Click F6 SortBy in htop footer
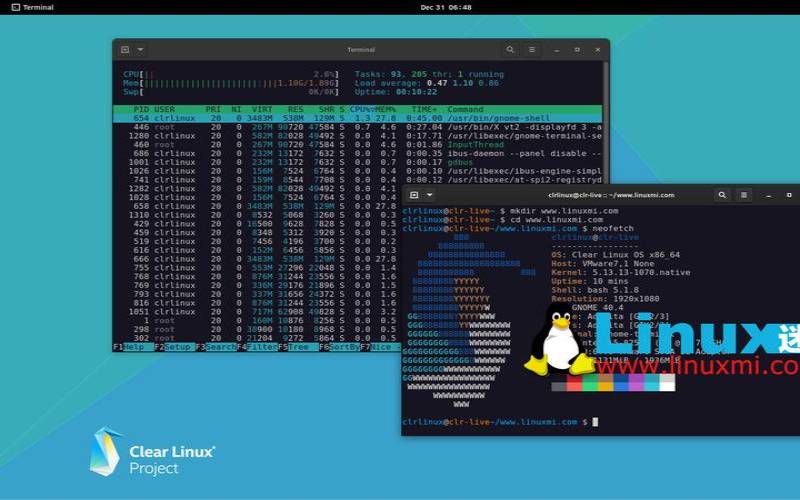The width and height of the screenshot is (800, 500). [340, 347]
